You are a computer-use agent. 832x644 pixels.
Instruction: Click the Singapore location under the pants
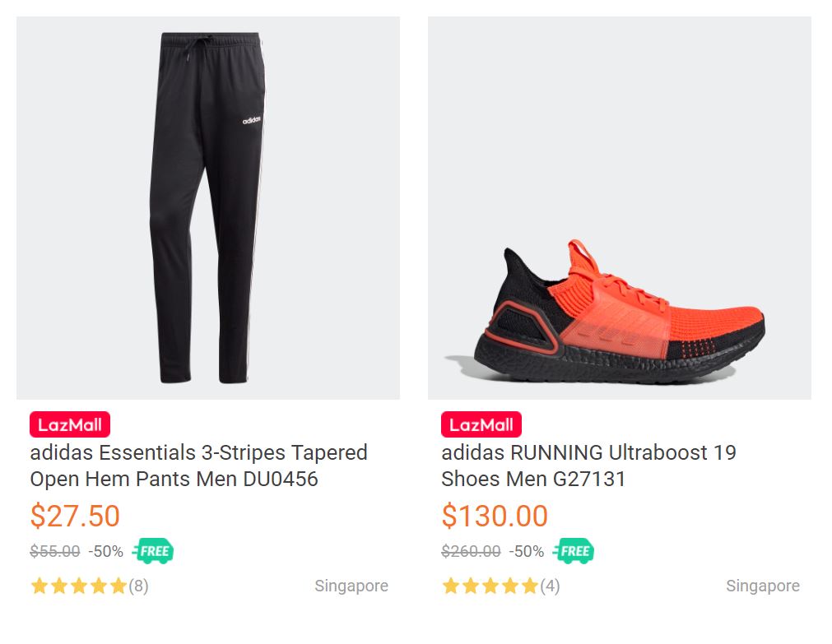click(x=351, y=586)
